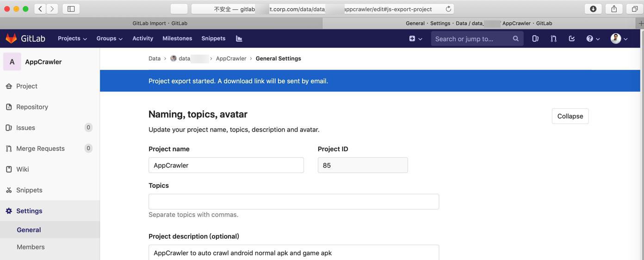Collapse the Naming, topics, avatar section

point(570,116)
